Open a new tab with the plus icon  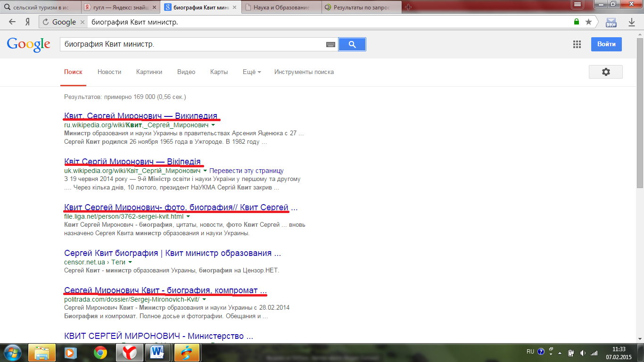[x=408, y=7]
